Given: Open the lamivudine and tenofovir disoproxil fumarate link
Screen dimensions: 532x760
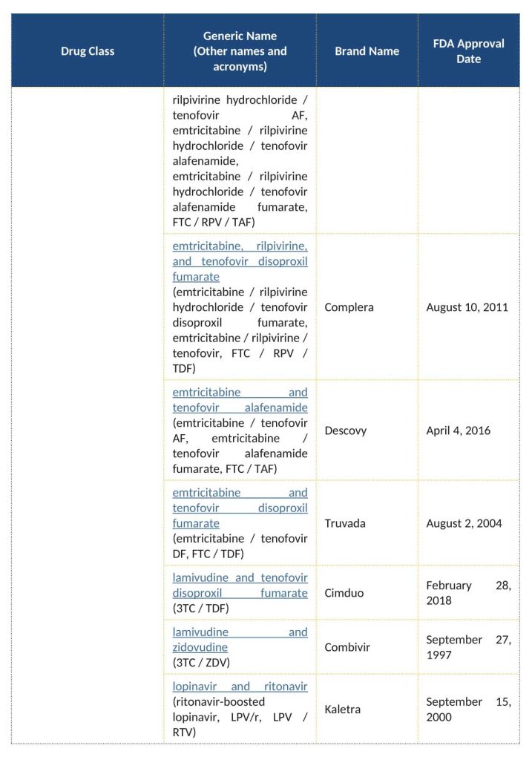Looking at the screenshot, I should click(x=240, y=585).
